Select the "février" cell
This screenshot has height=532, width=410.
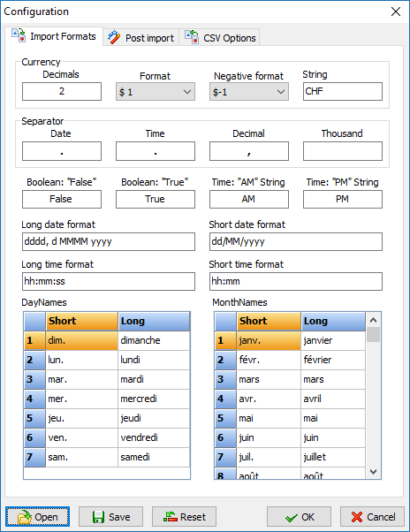(333, 360)
